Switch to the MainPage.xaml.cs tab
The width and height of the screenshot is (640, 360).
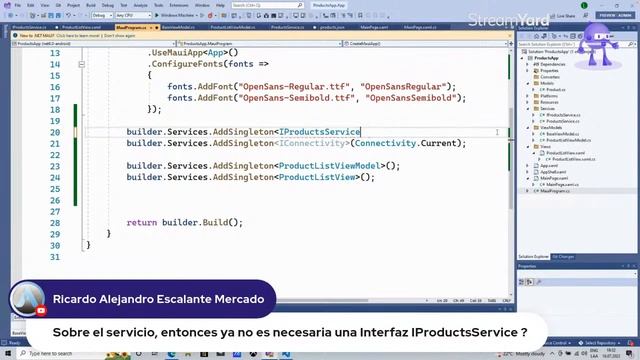pyautogui.click(x=420, y=27)
